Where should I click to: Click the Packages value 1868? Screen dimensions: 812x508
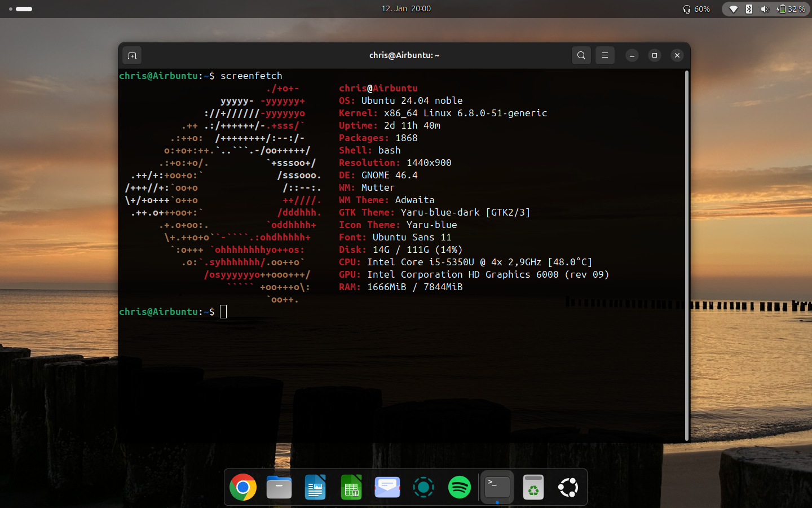(407, 138)
